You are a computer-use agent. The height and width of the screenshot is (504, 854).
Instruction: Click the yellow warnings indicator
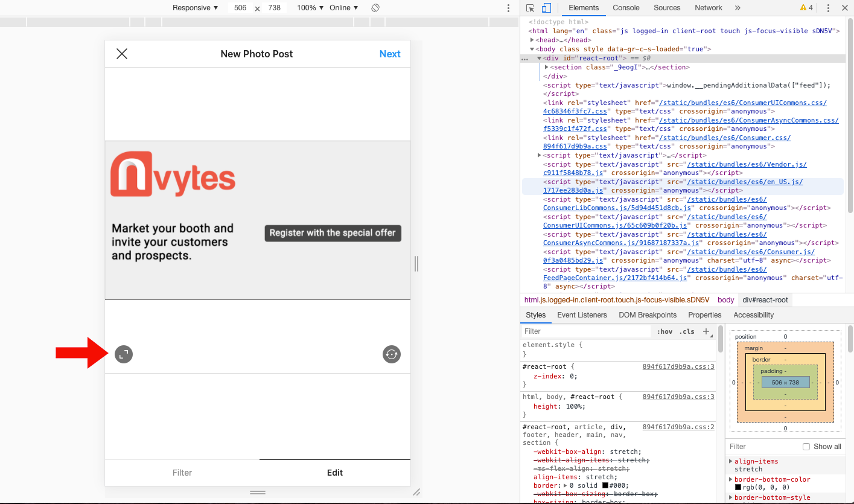[x=806, y=8]
